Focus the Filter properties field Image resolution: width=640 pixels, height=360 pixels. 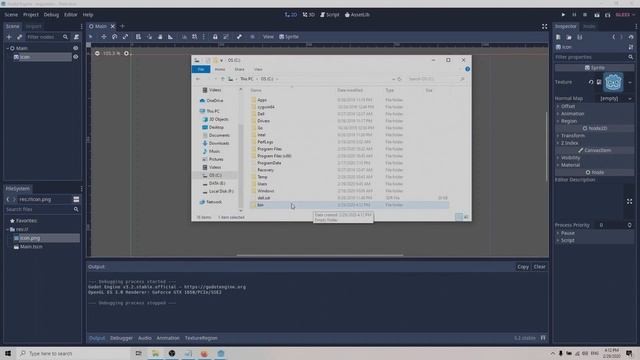594,57
